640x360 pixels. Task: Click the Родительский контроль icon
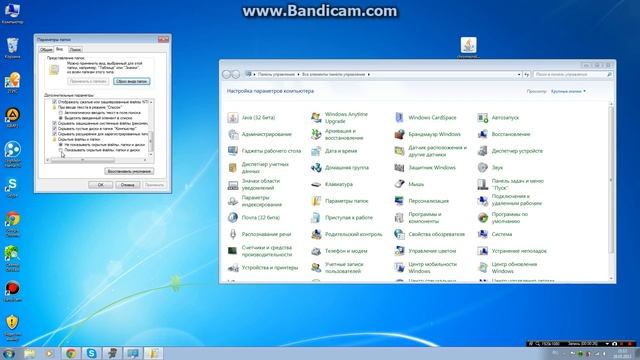point(316,234)
